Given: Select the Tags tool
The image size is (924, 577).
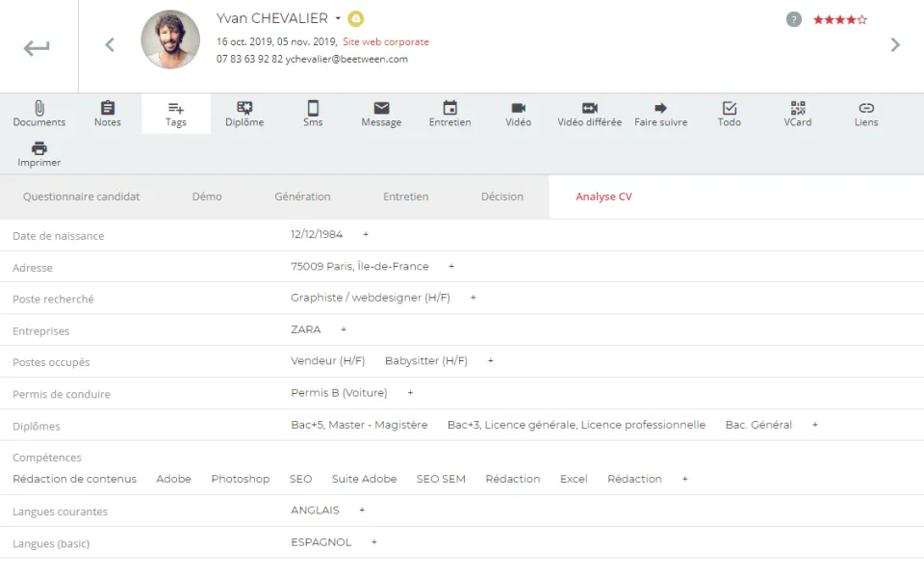Looking at the screenshot, I should (175, 114).
